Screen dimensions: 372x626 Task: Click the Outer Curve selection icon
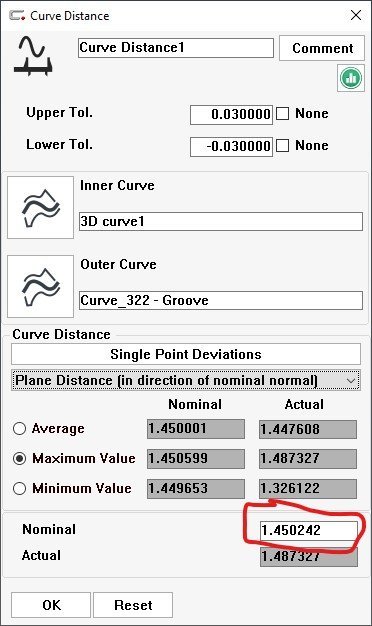coord(41,287)
